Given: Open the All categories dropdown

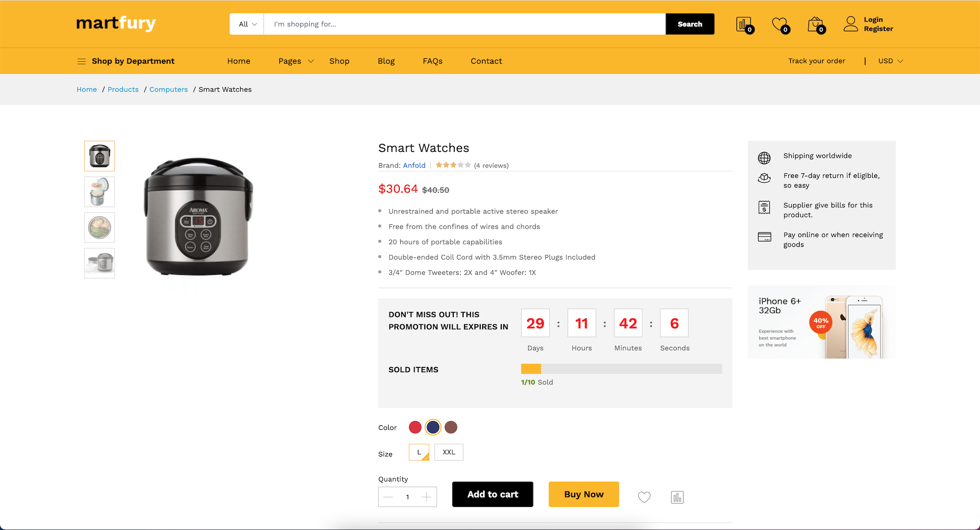Looking at the screenshot, I should pyautogui.click(x=246, y=24).
